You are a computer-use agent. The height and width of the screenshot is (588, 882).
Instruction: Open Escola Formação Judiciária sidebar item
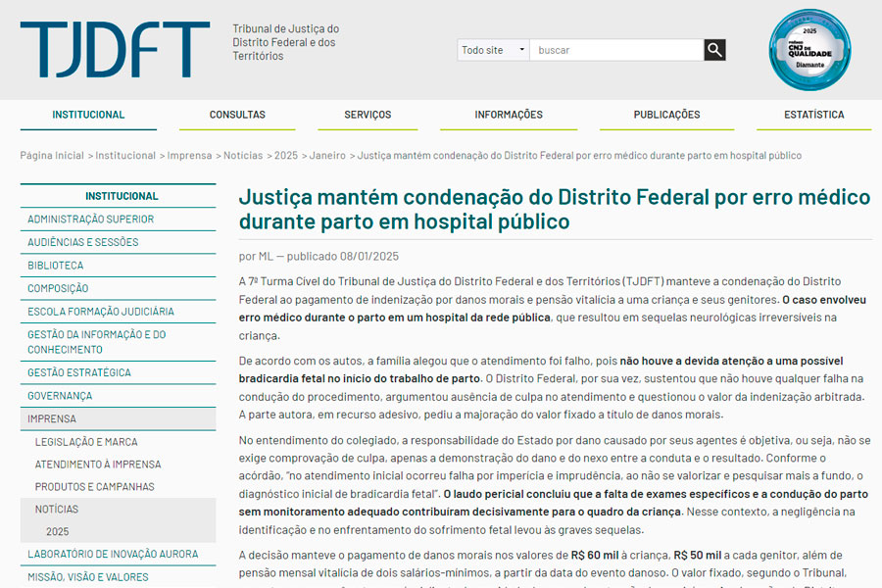point(101,312)
